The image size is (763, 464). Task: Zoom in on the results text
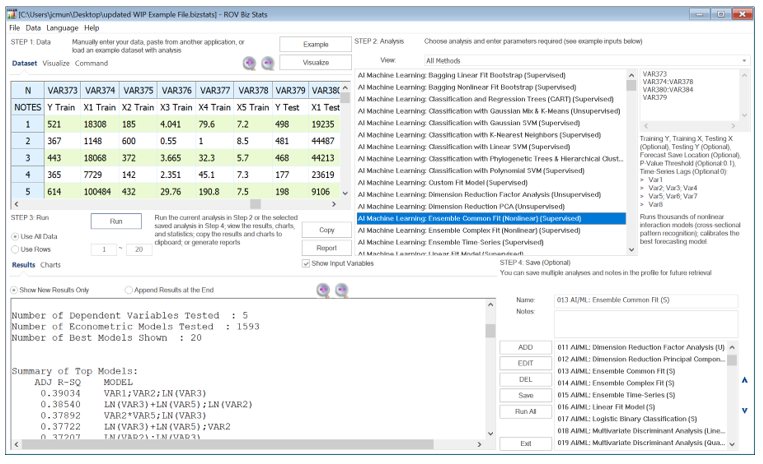[x=323, y=290]
